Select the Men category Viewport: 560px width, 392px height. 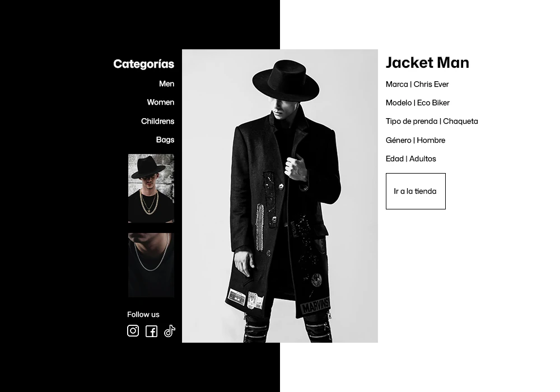[x=166, y=84]
